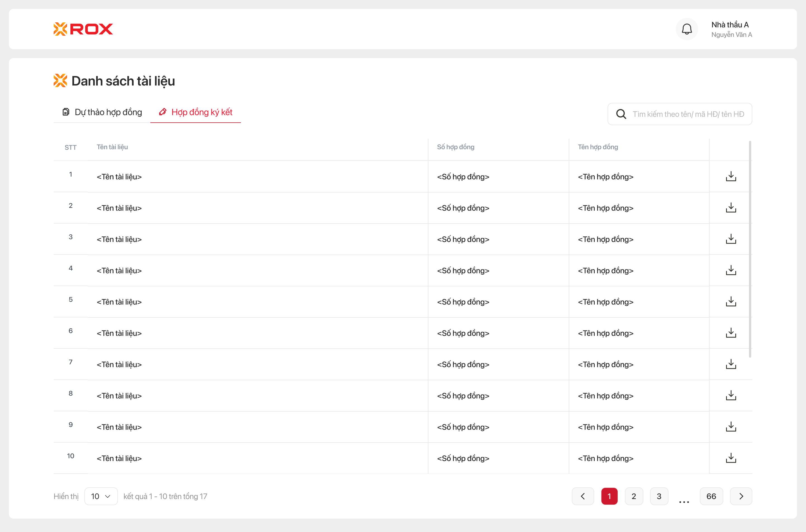The width and height of the screenshot is (806, 532).
Task: Go to previous page with left chevron
Action: [583, 496]
